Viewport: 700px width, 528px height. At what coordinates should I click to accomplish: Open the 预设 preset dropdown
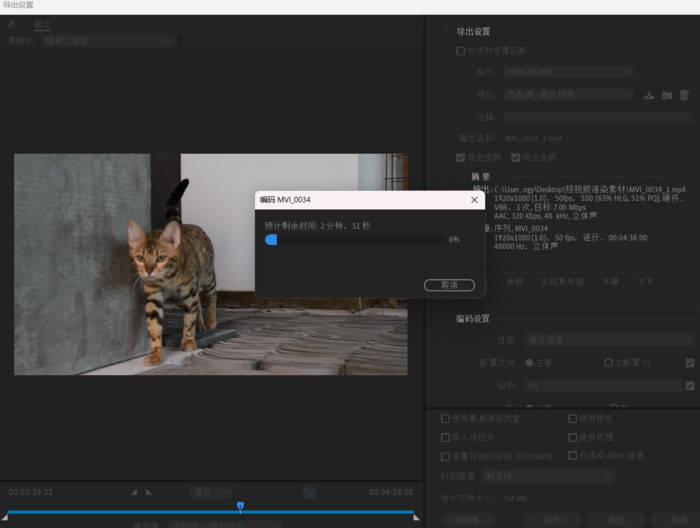[568, 94]
